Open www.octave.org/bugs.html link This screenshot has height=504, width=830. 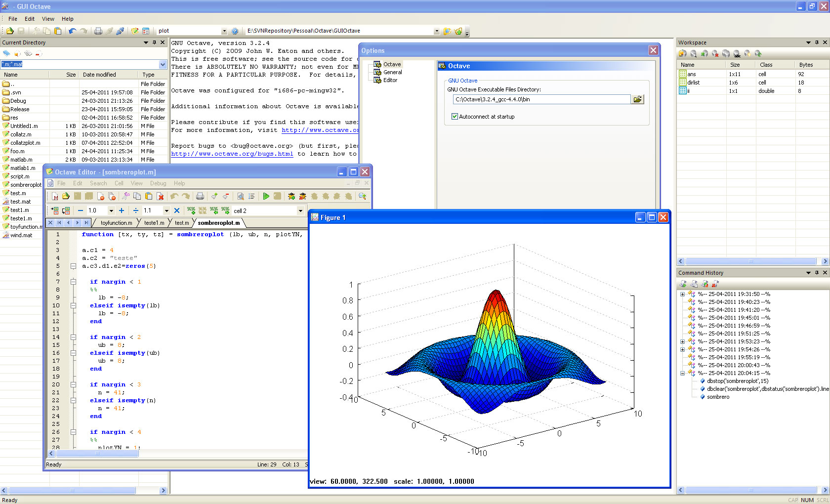pos(232,154)
